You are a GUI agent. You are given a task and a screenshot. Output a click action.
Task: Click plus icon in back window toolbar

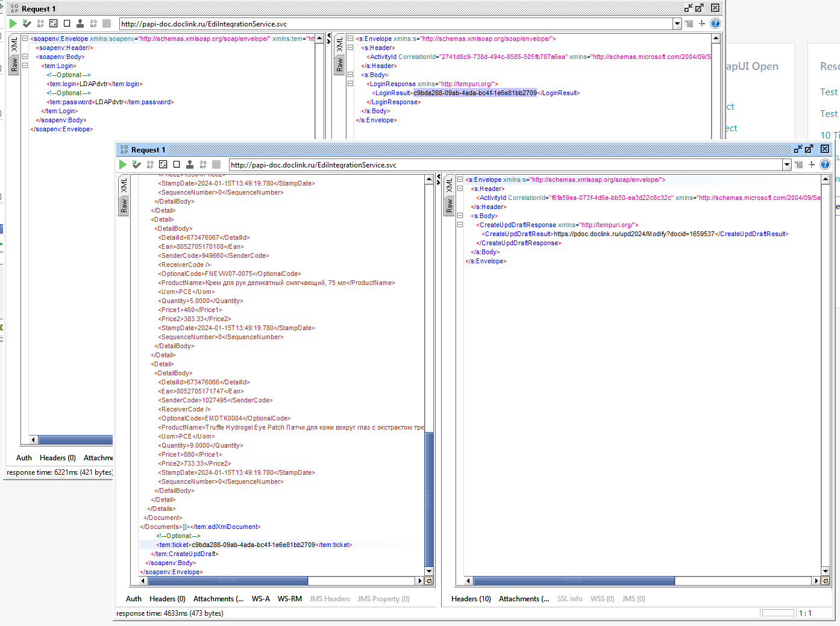(x=702, y=23)
